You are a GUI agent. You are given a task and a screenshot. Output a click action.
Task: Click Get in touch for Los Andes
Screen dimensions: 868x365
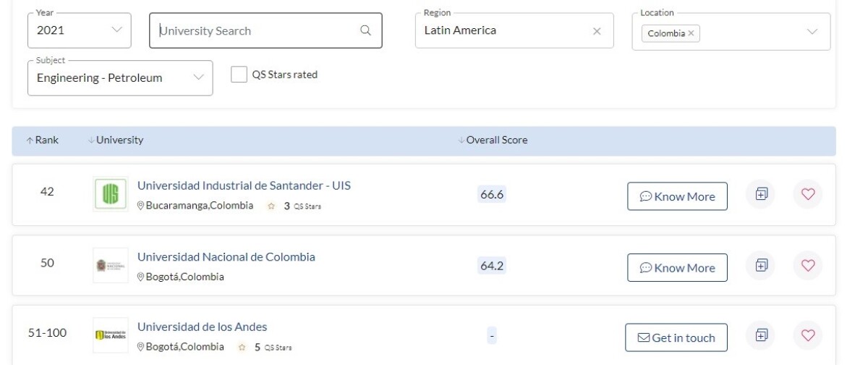(x=676, y=337)
